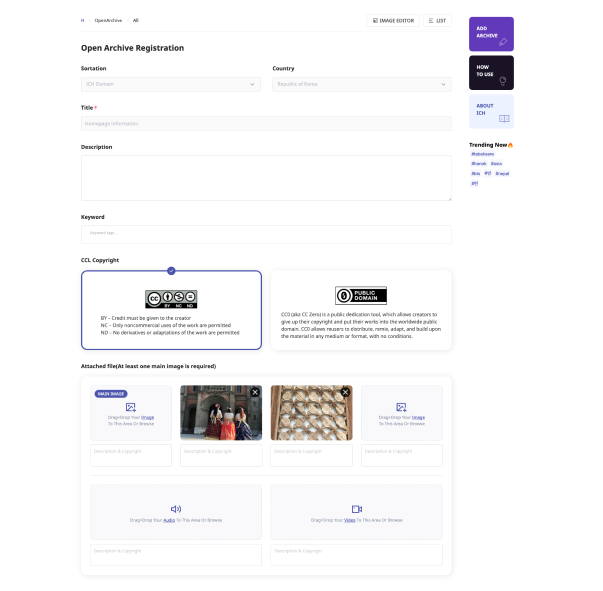Edit video Description & Copyright field
The image size is (603, 591).
tap(356, 555)
